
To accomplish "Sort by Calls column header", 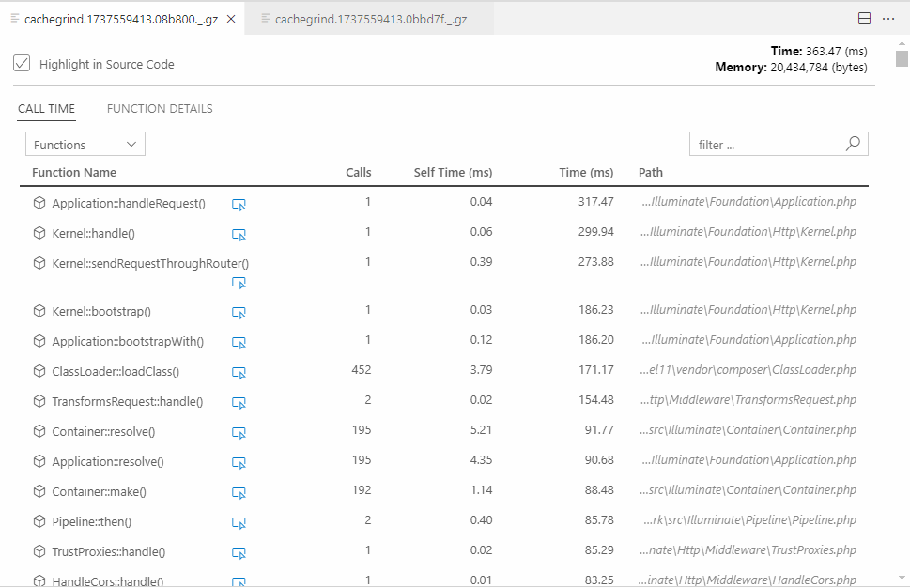I will (x=359, y=173).
